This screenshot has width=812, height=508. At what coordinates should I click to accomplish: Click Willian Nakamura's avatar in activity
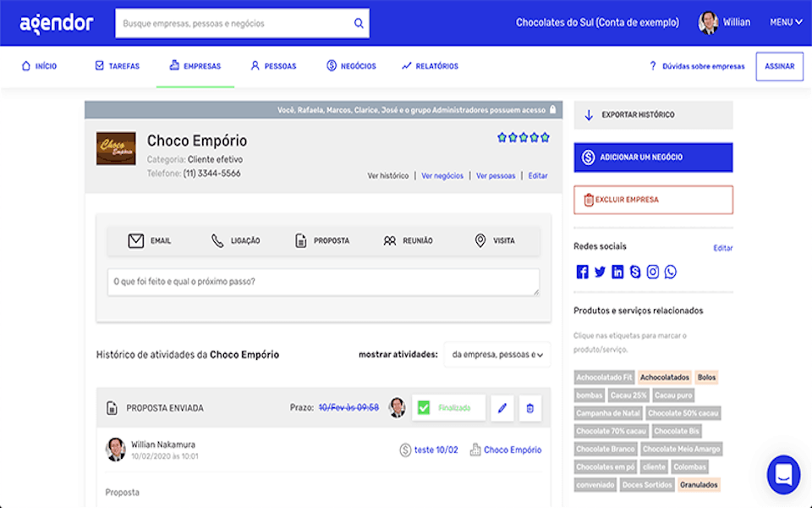116,450
